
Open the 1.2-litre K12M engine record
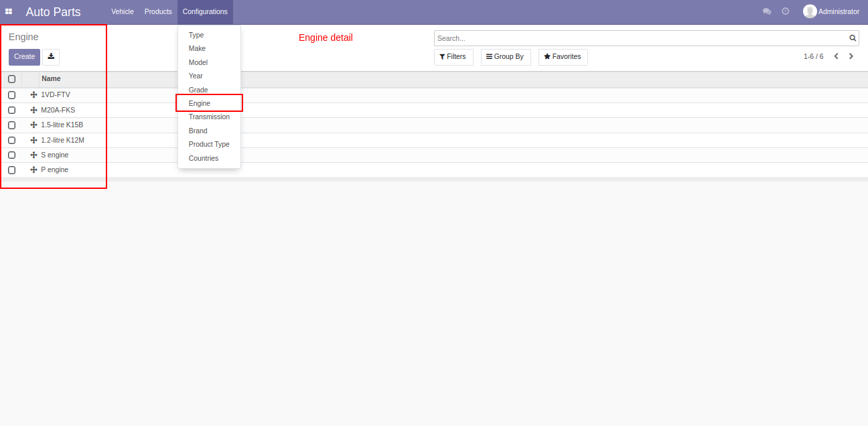pos(63,140)
